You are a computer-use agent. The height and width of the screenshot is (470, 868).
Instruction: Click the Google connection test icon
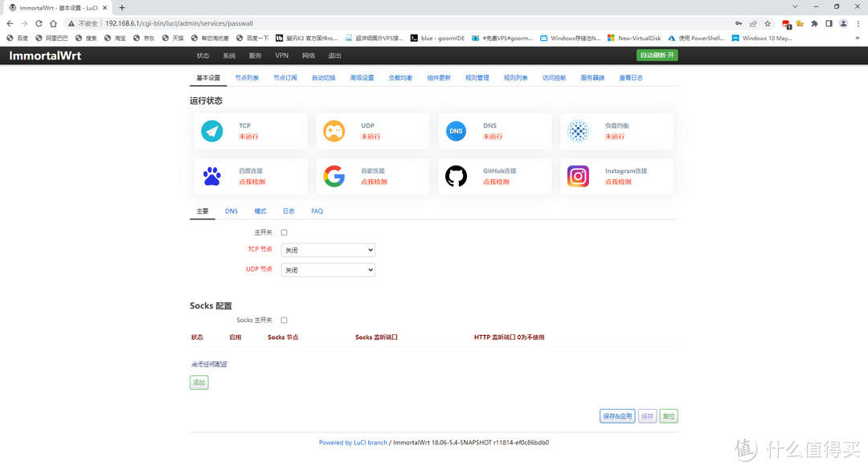tap(334, 176)
